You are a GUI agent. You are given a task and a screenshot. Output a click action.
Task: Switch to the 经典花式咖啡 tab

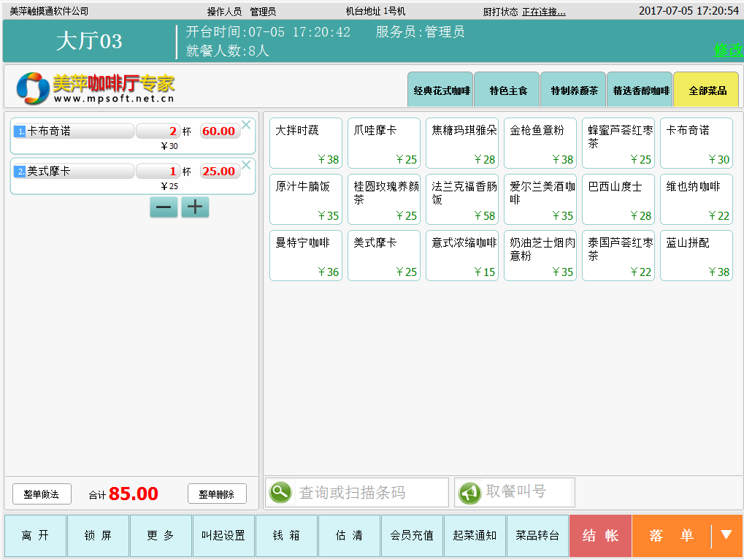pyautogui.click(x=441, y=91)
